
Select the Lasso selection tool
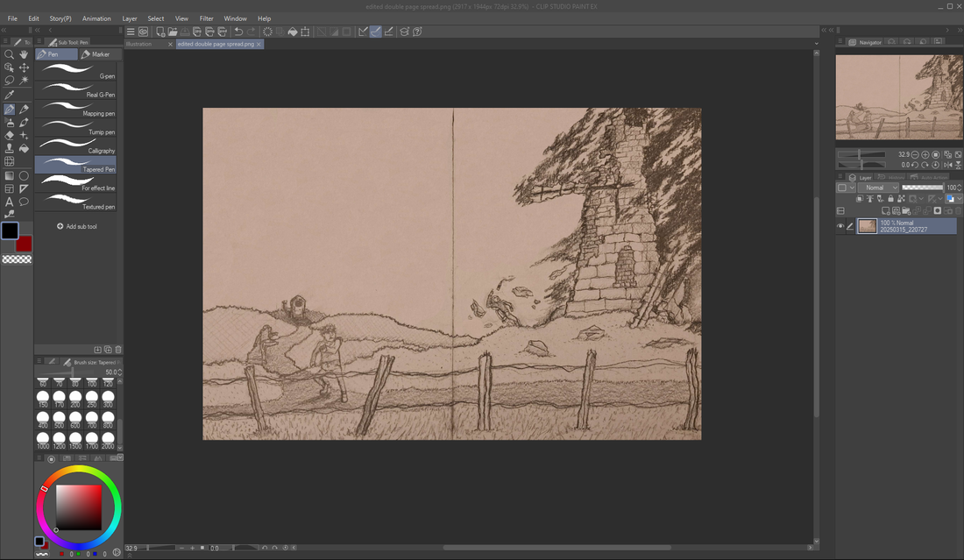[10, 81]
